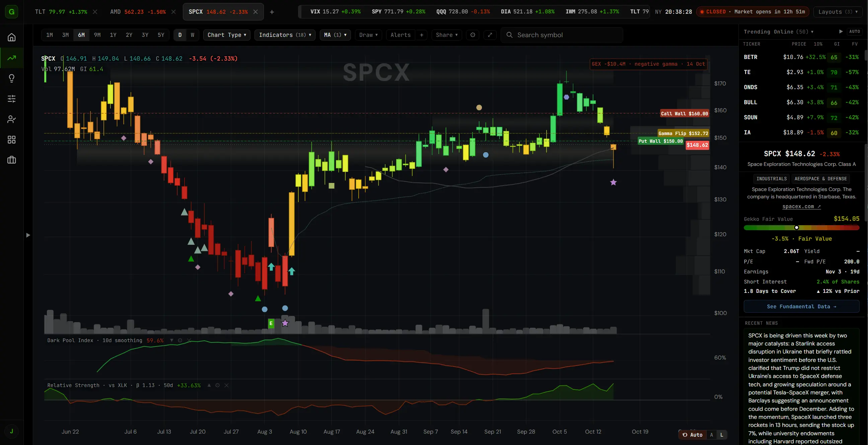Switch chart interval to weekly W
Image resolution: width=868 pixels, height=445 pixels.
point(193,35)
